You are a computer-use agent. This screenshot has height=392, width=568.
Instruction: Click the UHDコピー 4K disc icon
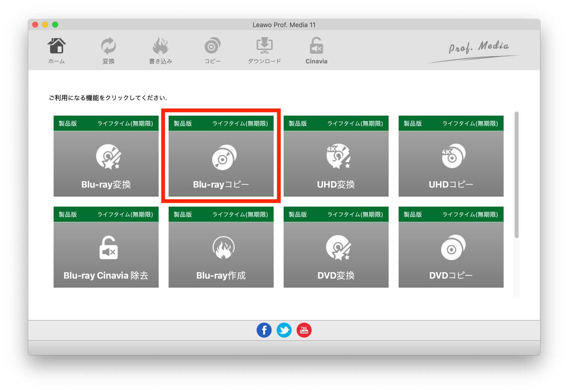(454, 156)
